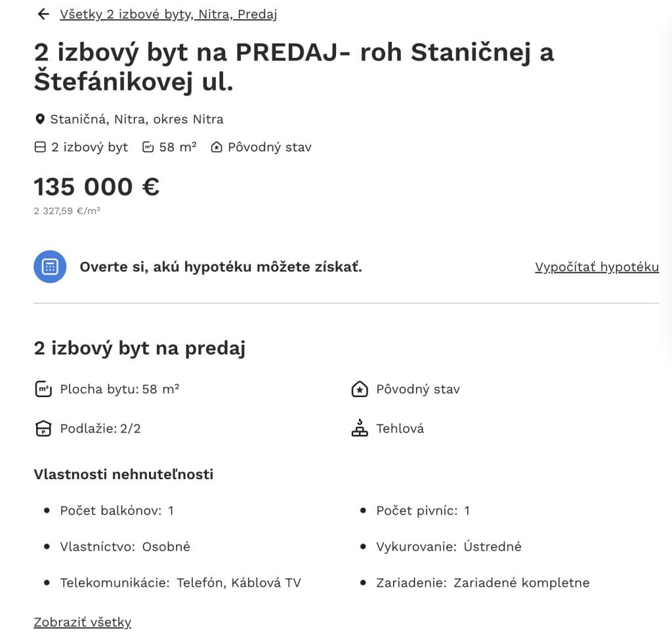Click the floor icon beside Podlažie 2/2

click(x=43, y=429)
